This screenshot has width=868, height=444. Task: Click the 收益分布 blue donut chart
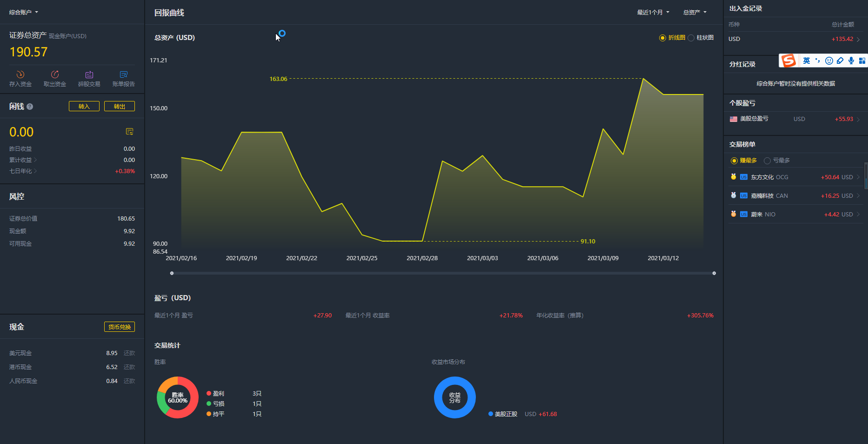click(455, 397)
